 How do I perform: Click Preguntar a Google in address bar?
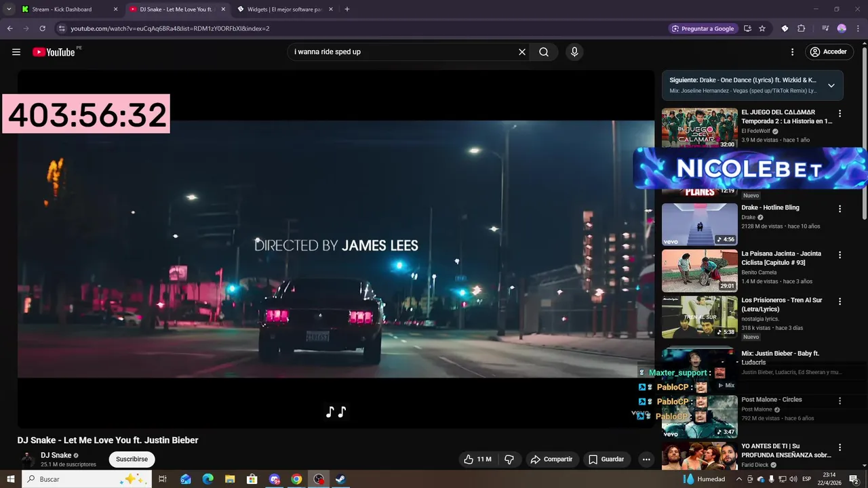click(703, 28)
